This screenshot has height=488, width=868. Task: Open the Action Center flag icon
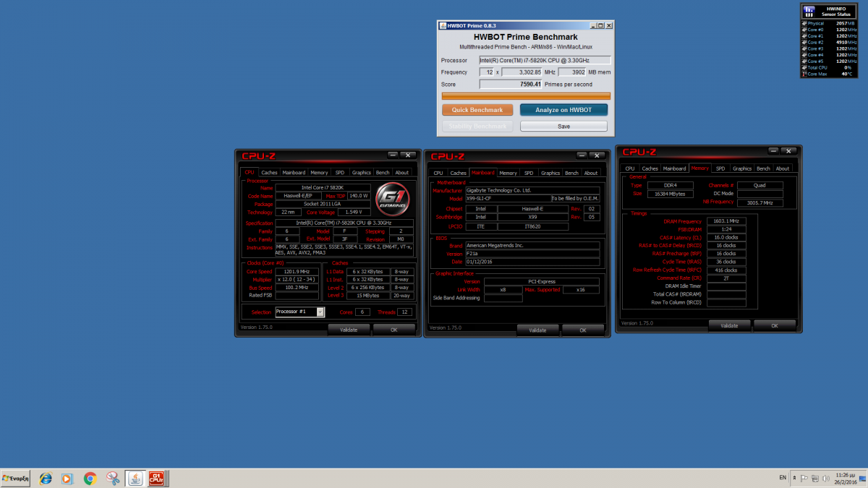804,478
